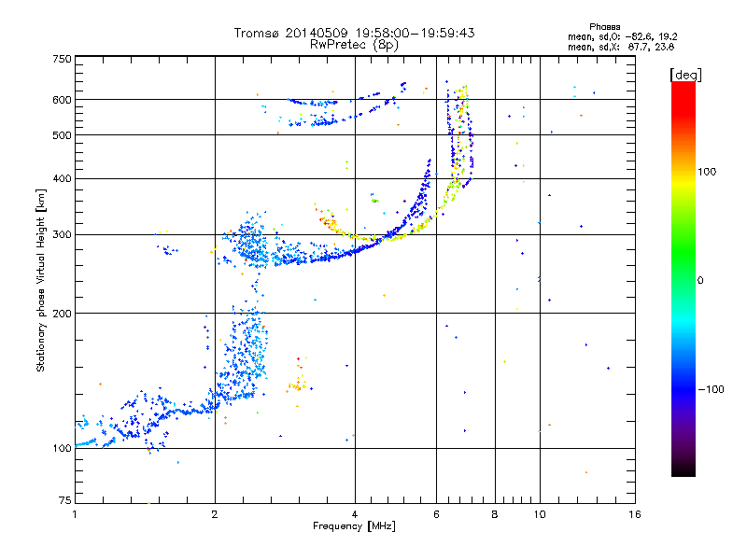Click the y-axis tick label '200'
The width and height of the screenshot is (747, 560).
click(x=62, y=314)
